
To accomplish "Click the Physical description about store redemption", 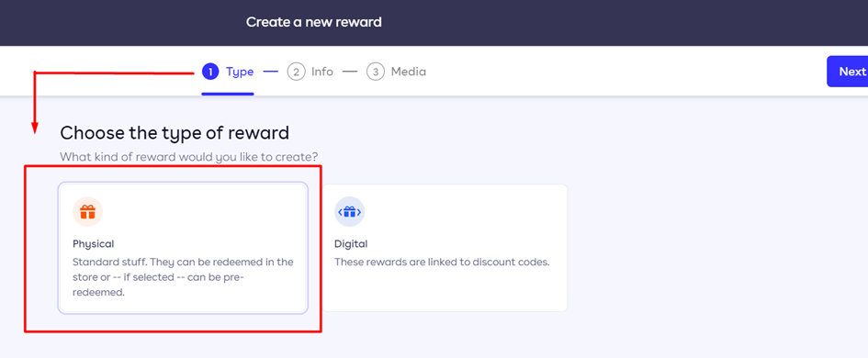I will pyautogui.click(x=183, y=277).
